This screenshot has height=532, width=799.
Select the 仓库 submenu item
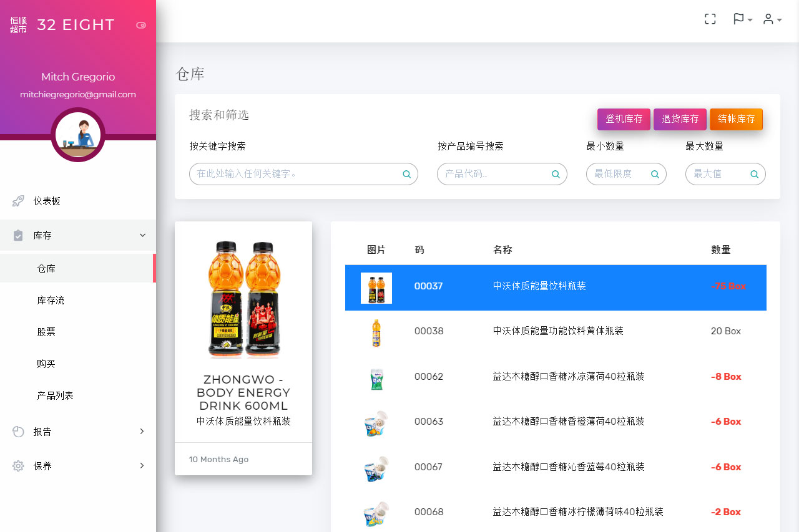[78, 268]
